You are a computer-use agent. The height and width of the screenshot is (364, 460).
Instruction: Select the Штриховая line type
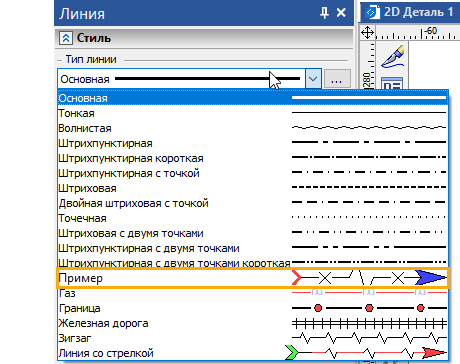253,188
